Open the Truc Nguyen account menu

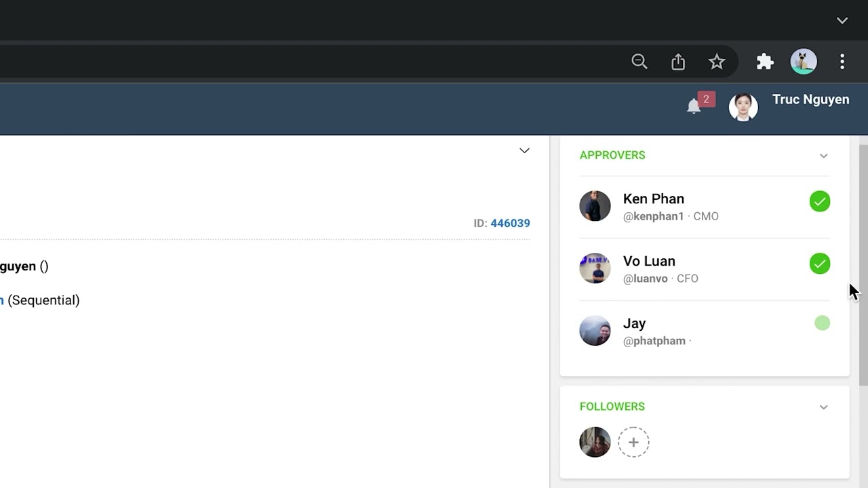(810, 100)
